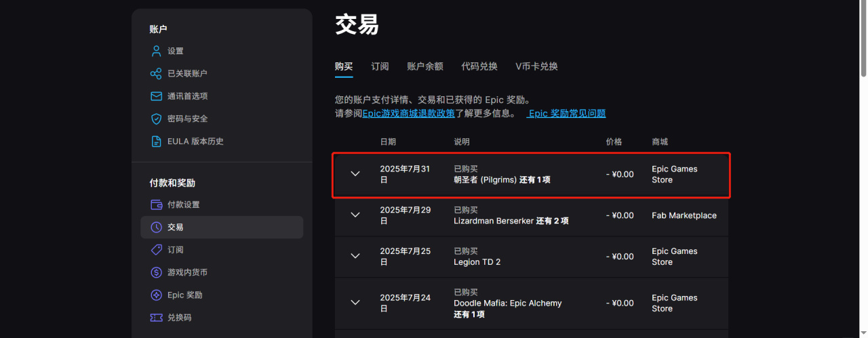This screenshot has height=338, width=868.
Task: Click the 付款和奖励 section heading
Action: tap(172, 183)
